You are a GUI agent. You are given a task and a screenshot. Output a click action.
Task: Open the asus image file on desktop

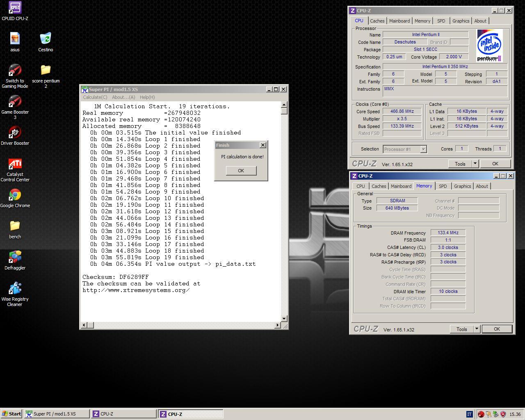click(15, 42)
